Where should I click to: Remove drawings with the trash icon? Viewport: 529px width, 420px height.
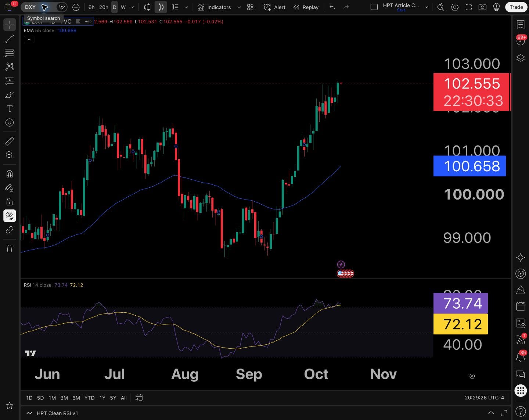[10, 248]
